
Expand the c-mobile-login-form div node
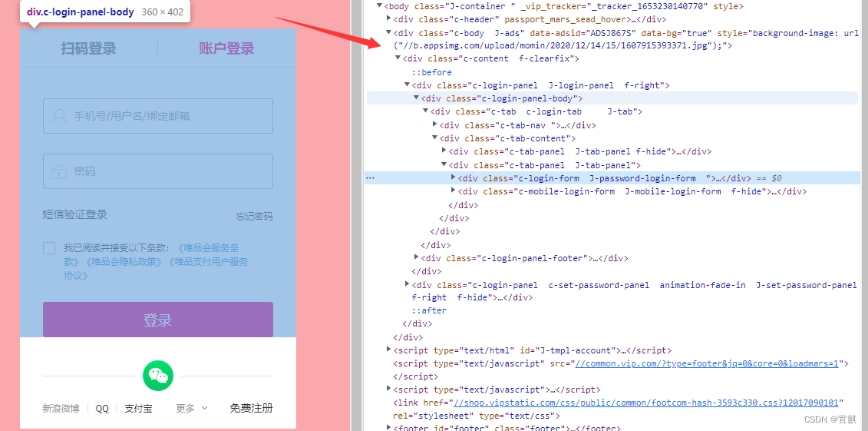[454, 191]
